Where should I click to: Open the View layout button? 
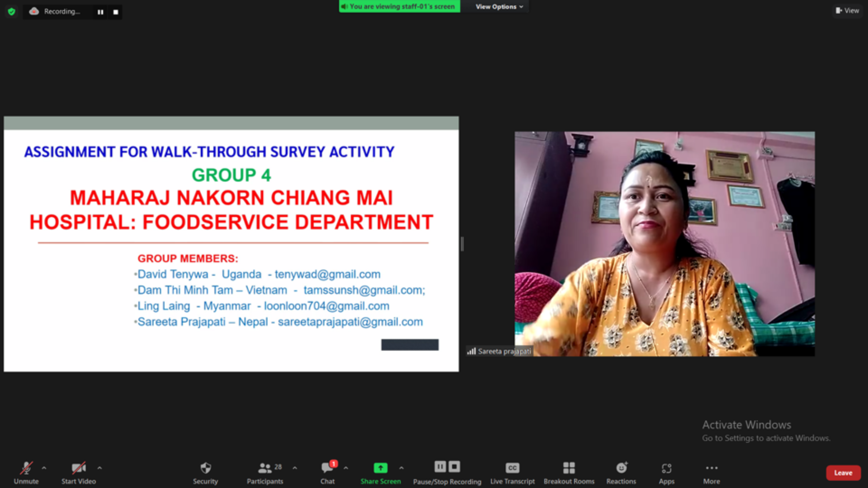tap(848, 11)
